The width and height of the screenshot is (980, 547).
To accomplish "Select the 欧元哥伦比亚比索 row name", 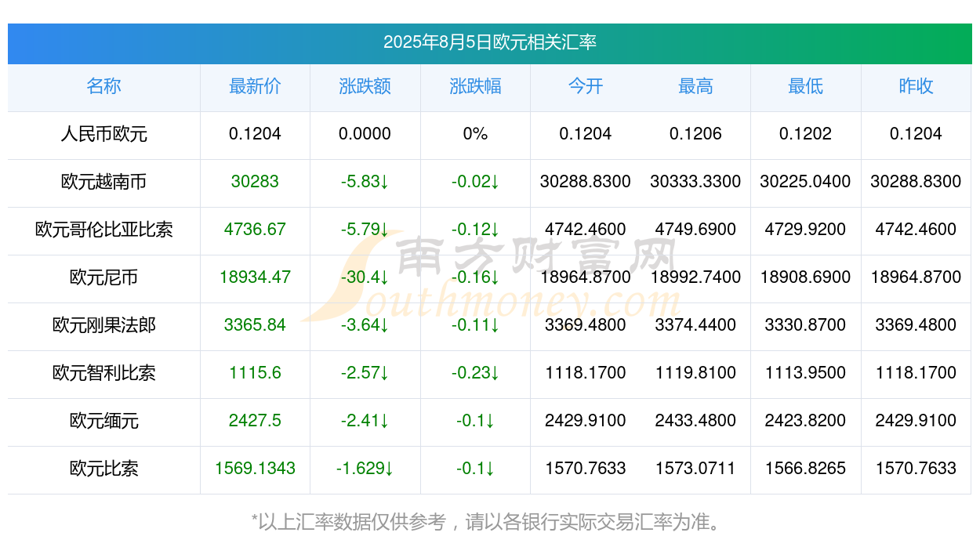I will coord(103,230).
